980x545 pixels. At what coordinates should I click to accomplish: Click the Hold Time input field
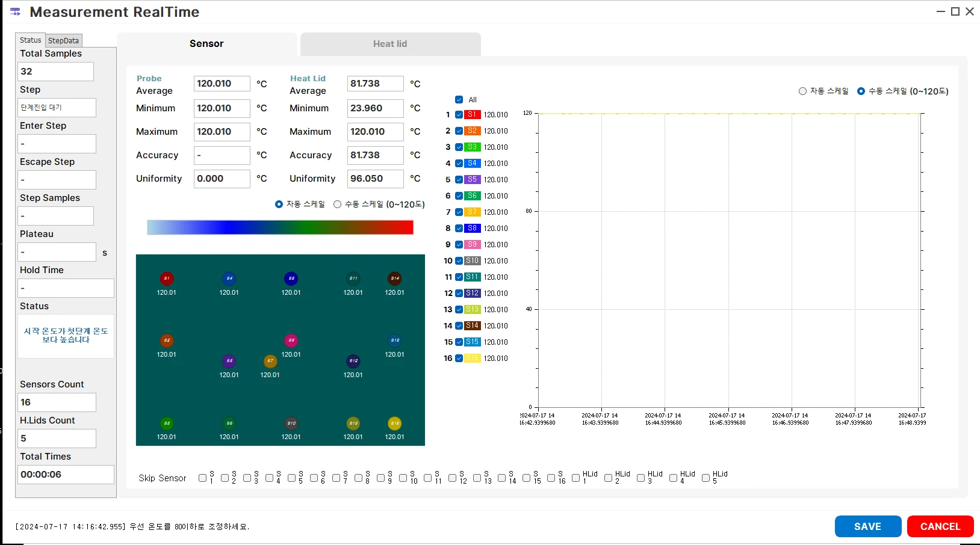[x=66, y=288]
